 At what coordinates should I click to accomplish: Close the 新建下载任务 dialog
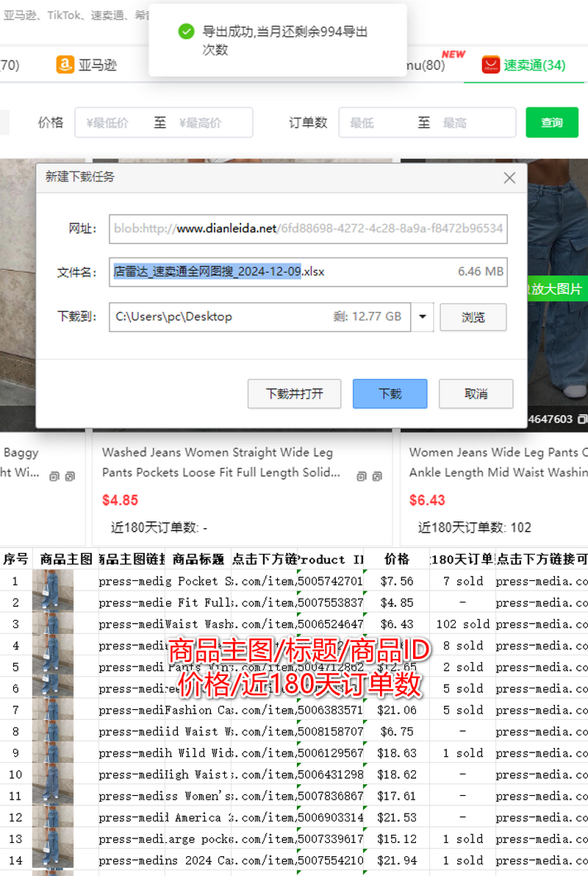coord(509,177)
